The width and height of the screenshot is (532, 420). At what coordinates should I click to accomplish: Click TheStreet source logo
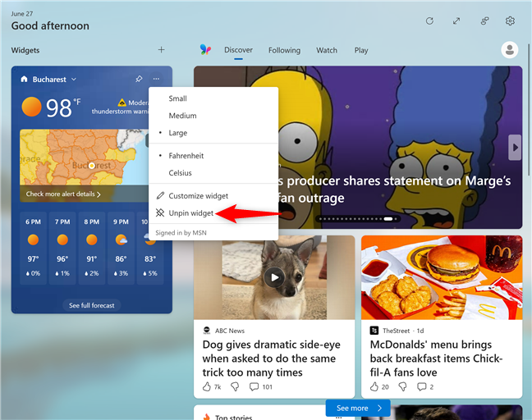click(x=374, y=331)
